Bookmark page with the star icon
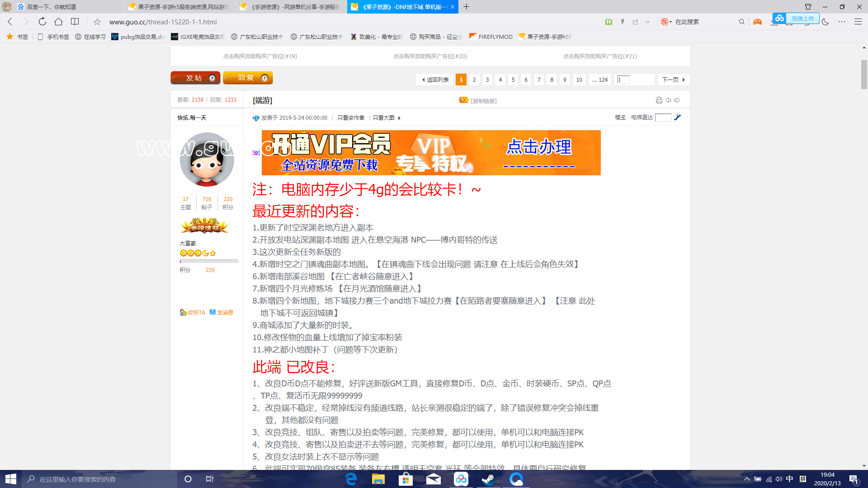Image resolution: width=868 pixels, height=488 pixels. [97, 22]
